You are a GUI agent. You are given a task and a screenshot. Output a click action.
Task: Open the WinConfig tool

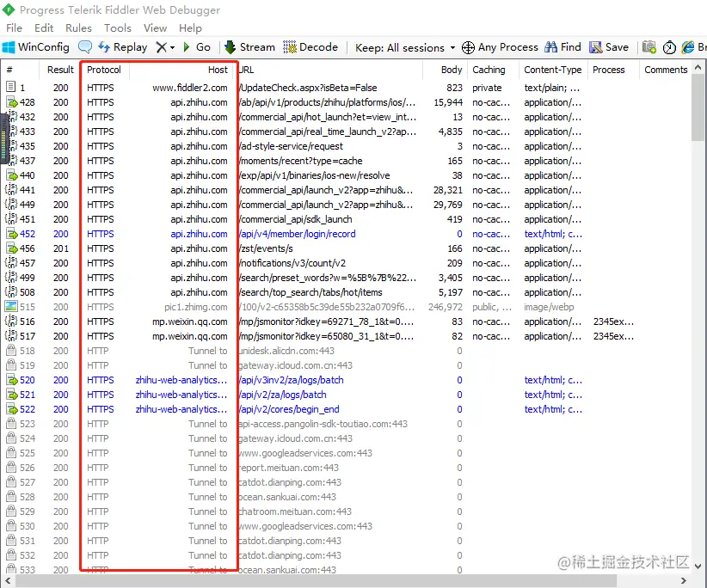35,47
